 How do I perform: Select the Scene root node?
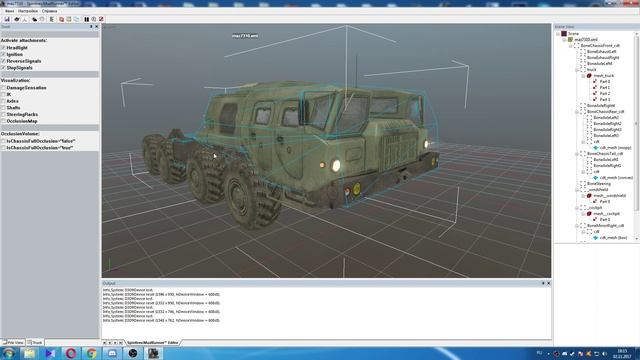coord(573,33)
